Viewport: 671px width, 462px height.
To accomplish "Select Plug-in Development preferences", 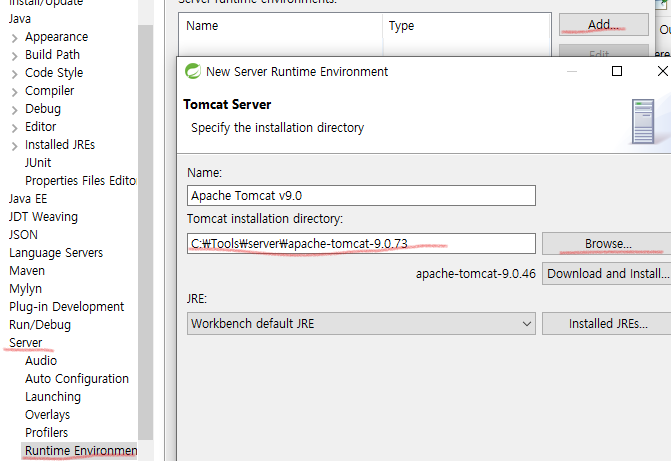I will point(66,306).
